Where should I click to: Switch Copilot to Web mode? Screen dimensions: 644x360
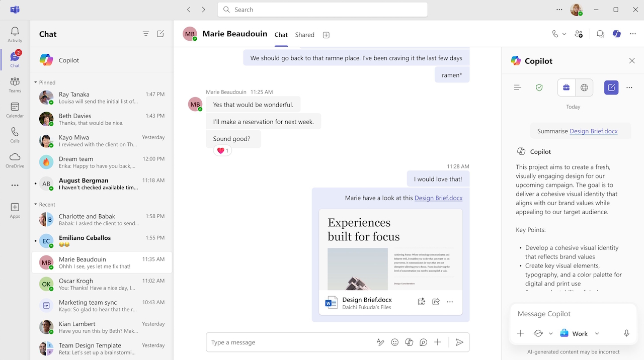click(584, 87)
